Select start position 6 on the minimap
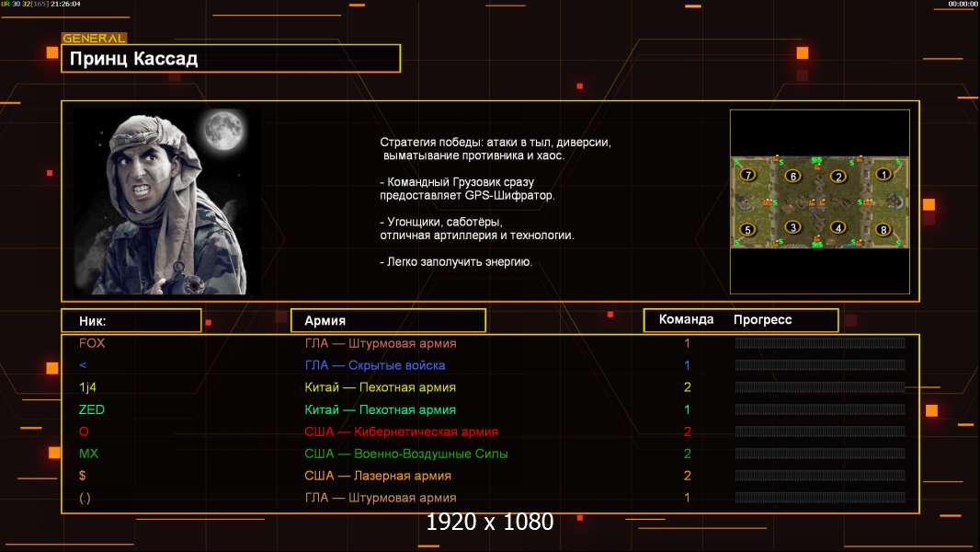Screen dimensions: 980x552 (x=792, y=177)
